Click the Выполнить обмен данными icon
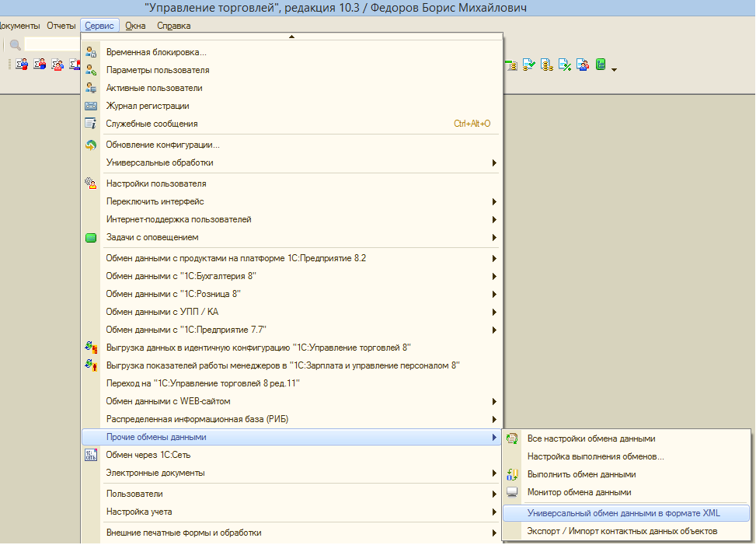Viewport: 756px width, 545px height. point(512,474)
